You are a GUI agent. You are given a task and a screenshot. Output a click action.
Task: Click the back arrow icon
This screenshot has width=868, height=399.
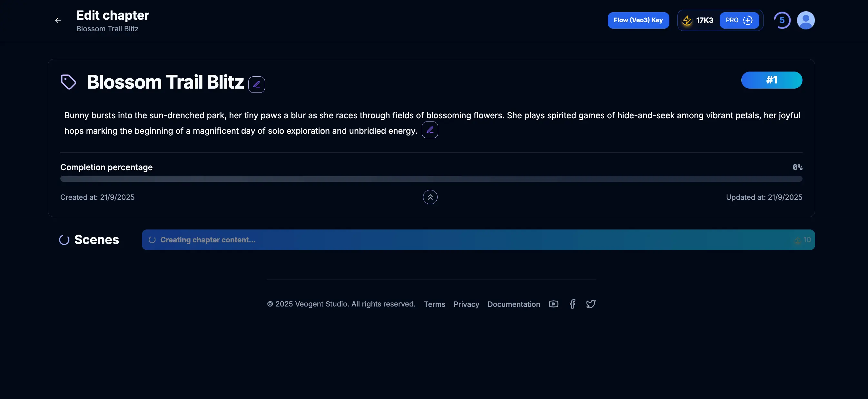(x=58, y=20)
